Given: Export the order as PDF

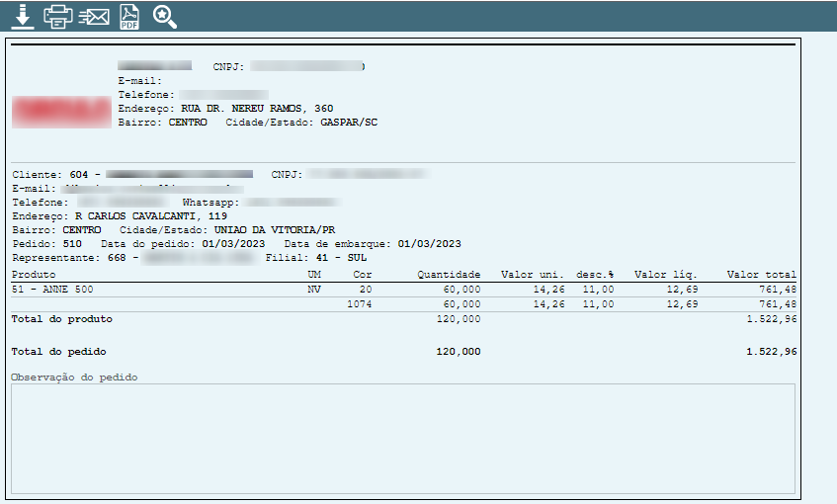Looking at the screenshot, I should point(129,16).
